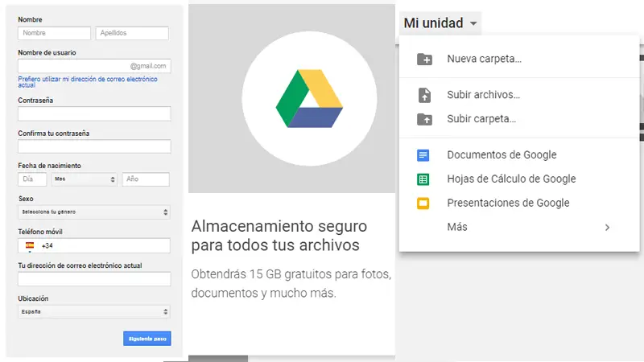Select Nueva carpeta menu entry
This screenshot has width=644, height=362.
click(519, 59)
